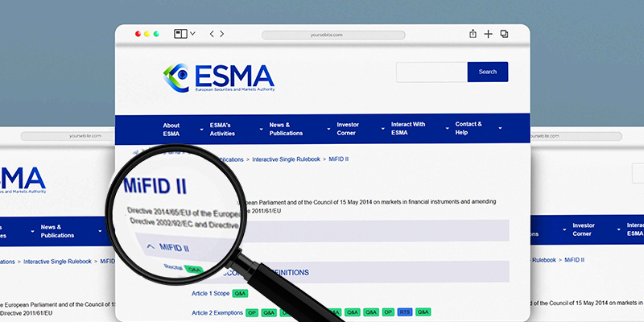Click the sidebar toggle icon in browser toolbar
644x322 pixels.
coord(180,34)
